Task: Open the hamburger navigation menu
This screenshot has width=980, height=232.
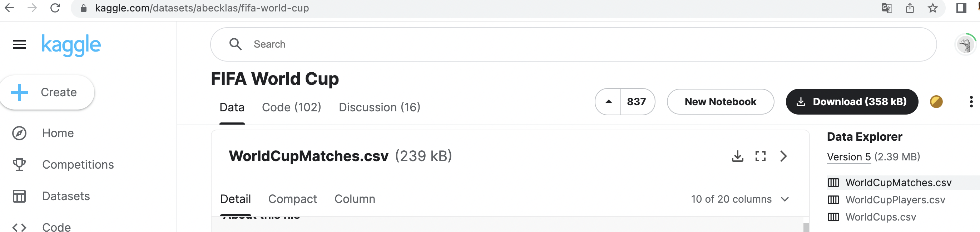Action: coord(19,45)
